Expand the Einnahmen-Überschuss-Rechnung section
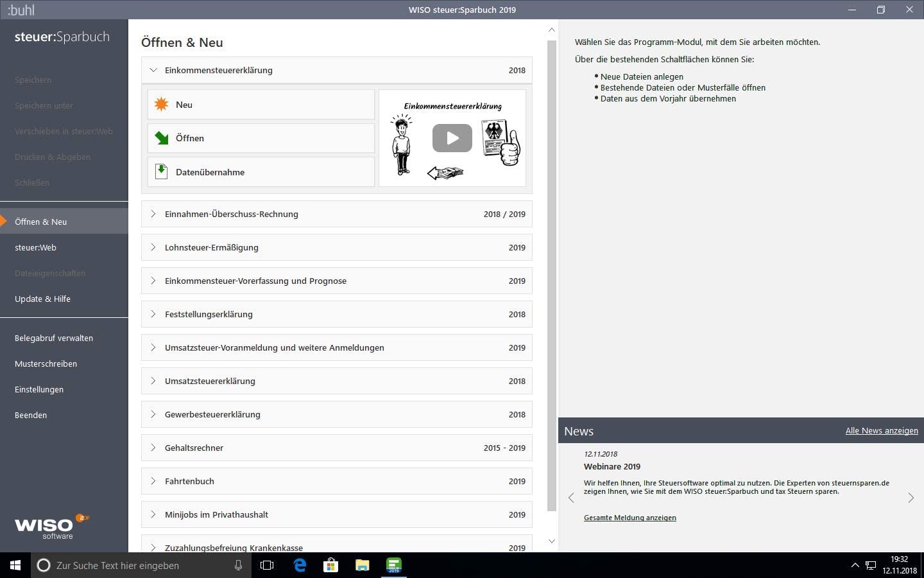The image size is (924, 578). (x=153, y=214)
